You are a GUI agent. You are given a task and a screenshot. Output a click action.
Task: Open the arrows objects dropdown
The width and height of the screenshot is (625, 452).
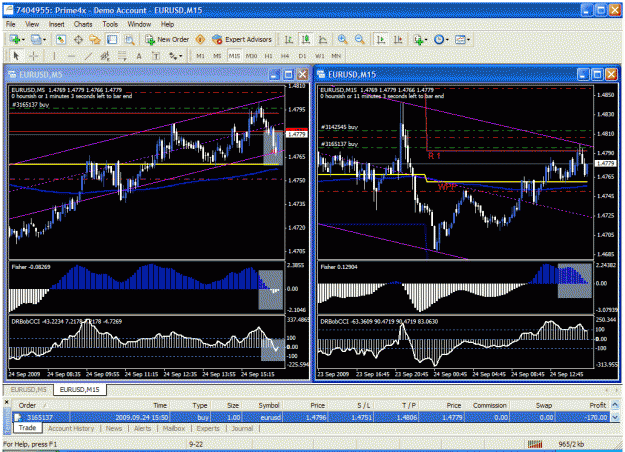tap(175, 56)
